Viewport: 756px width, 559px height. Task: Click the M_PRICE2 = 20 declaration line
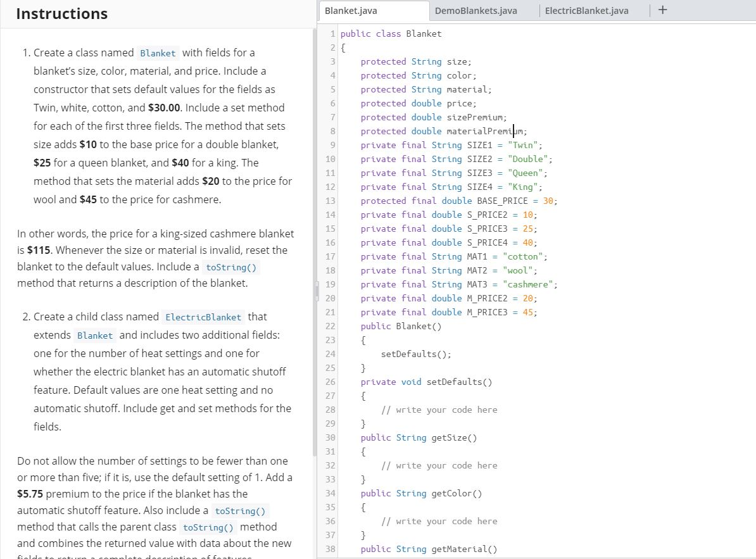448,299
